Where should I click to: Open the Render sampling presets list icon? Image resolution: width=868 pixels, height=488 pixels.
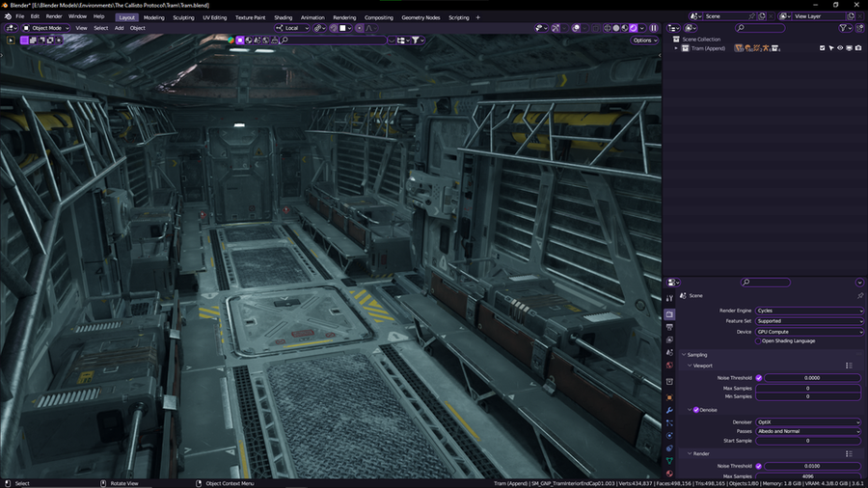(849, 453)
